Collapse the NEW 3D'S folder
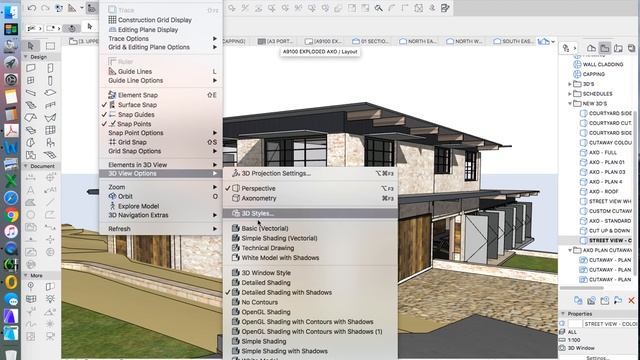Image resolution: width=640 pixels, height=360 pixels. pyautogui.click(x=570, y=104)
